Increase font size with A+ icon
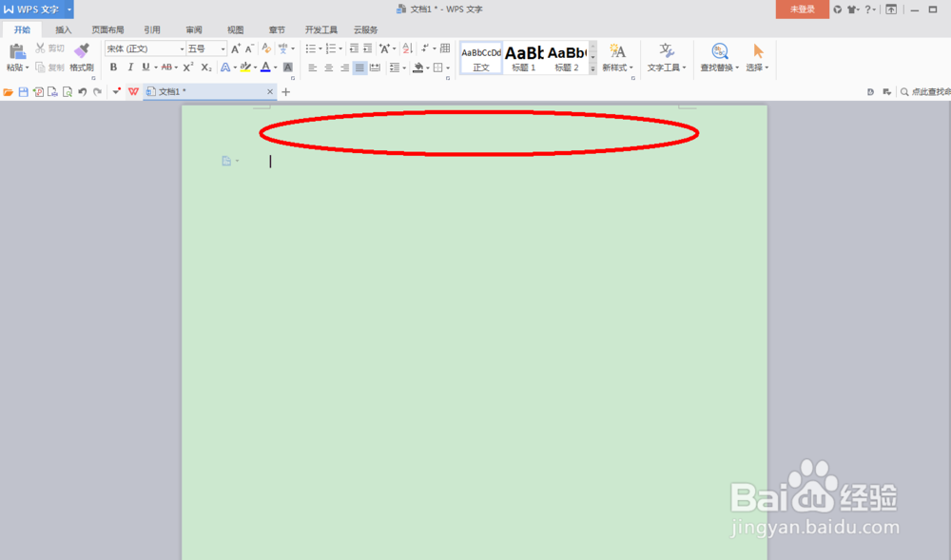The image size is (951, 560). pyautogui.click(x=236, y=48)
